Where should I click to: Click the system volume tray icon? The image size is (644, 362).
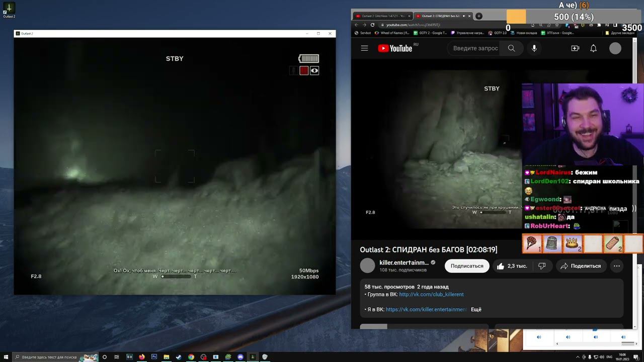(602, 357)
